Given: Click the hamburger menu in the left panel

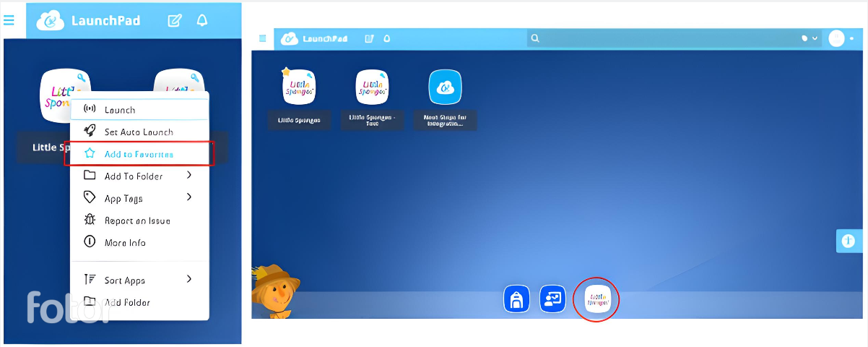Looking at the screenshot, I should coord(9,20).
